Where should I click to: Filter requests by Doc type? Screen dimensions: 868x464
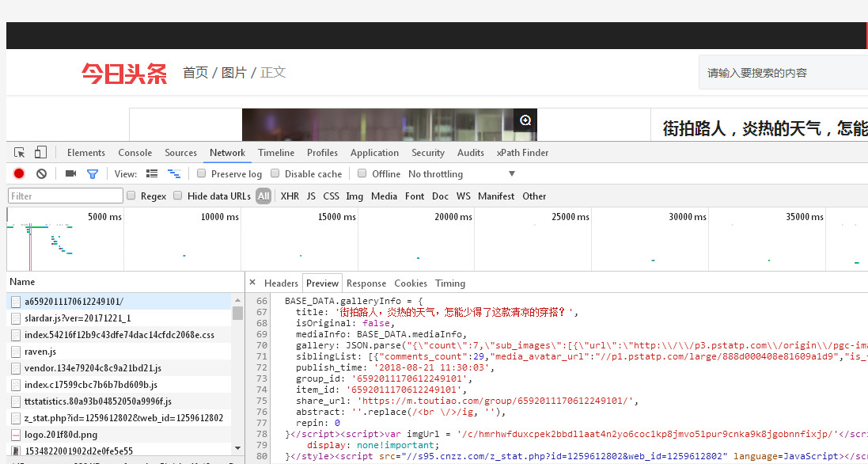pos(441,196)
